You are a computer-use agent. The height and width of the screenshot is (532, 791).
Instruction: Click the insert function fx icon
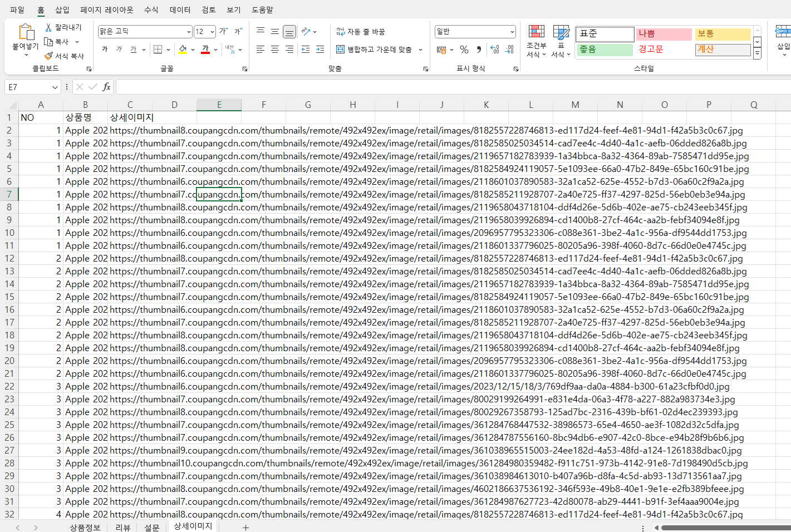click(106, 87)
